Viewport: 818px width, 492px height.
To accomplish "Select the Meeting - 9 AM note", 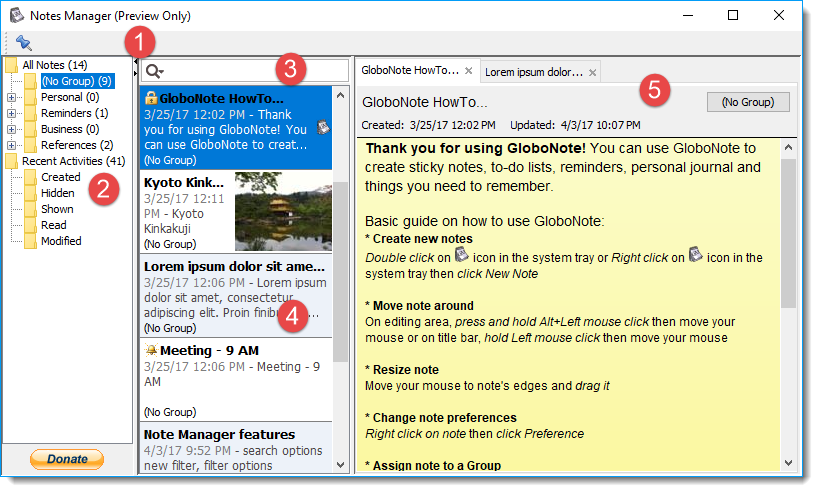I will click(235, 379).
